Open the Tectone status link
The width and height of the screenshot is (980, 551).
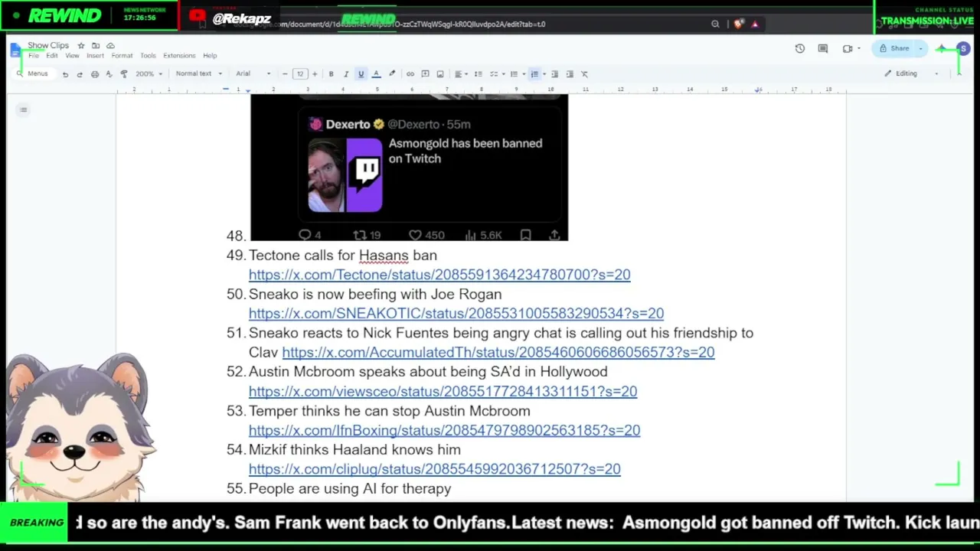439,275
